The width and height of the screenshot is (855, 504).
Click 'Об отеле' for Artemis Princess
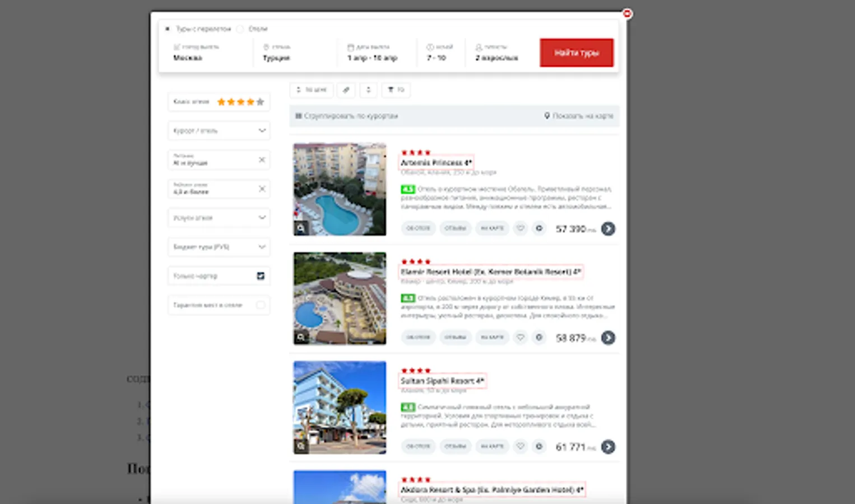coord(419,228)
